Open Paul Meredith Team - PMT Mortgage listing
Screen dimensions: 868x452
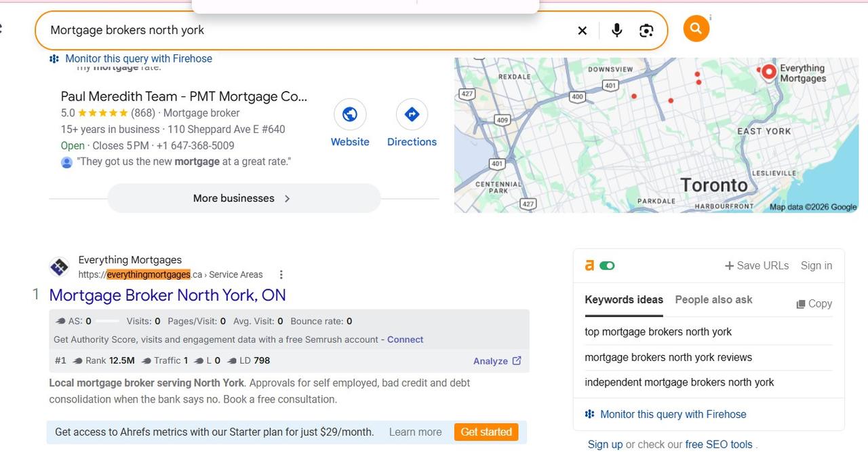184,96
